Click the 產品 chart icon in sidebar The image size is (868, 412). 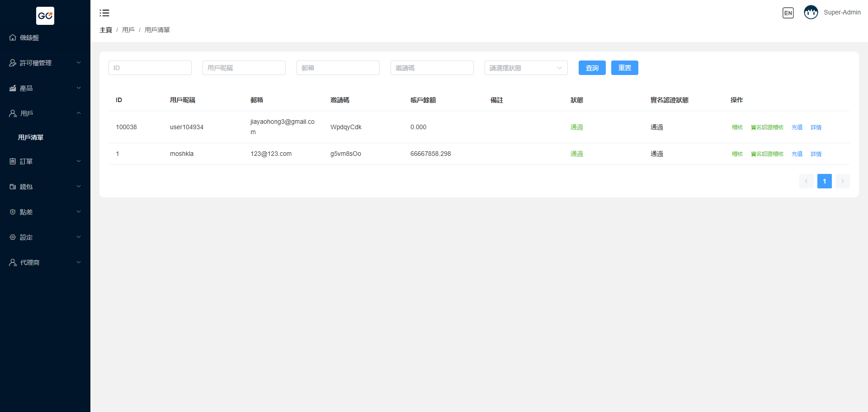coord(13,88)
